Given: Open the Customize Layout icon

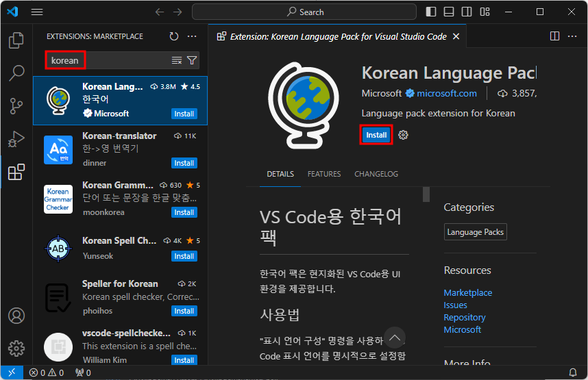Looking at the screenshot, I should pos(485,12).
